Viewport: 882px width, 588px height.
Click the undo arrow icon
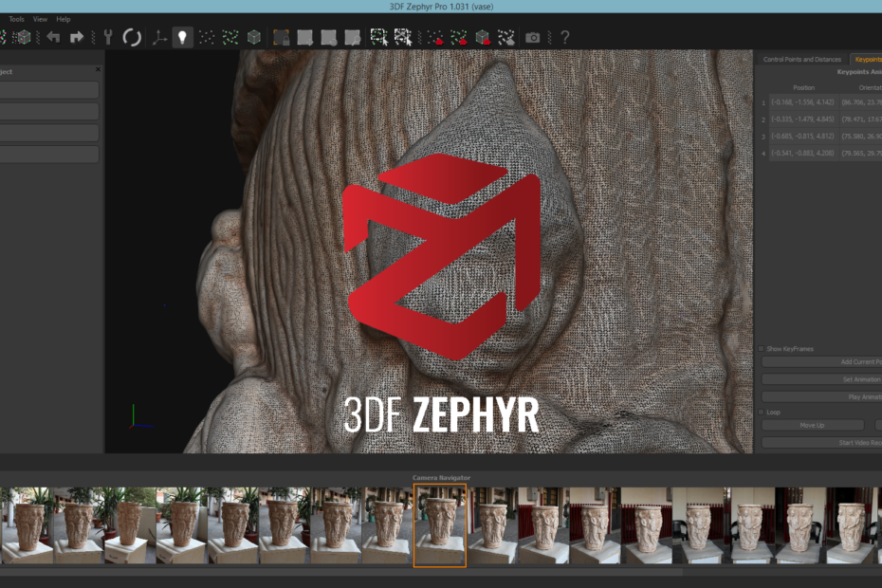point(53,38)
